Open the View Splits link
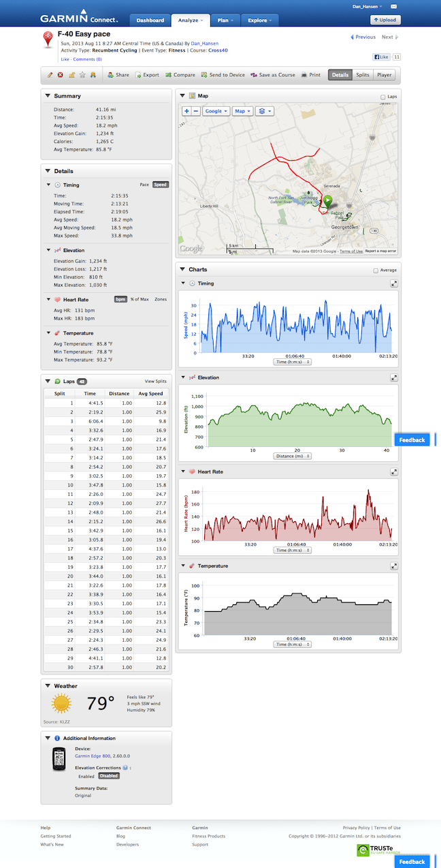Screen dimensions: 441x868 pyautogui.click(x=155, y=382)
